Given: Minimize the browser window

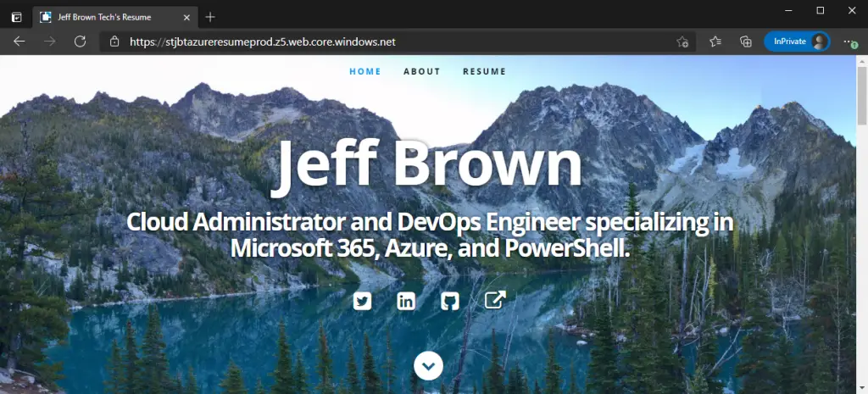Looking at the screenshot, I should coord(789,10).
